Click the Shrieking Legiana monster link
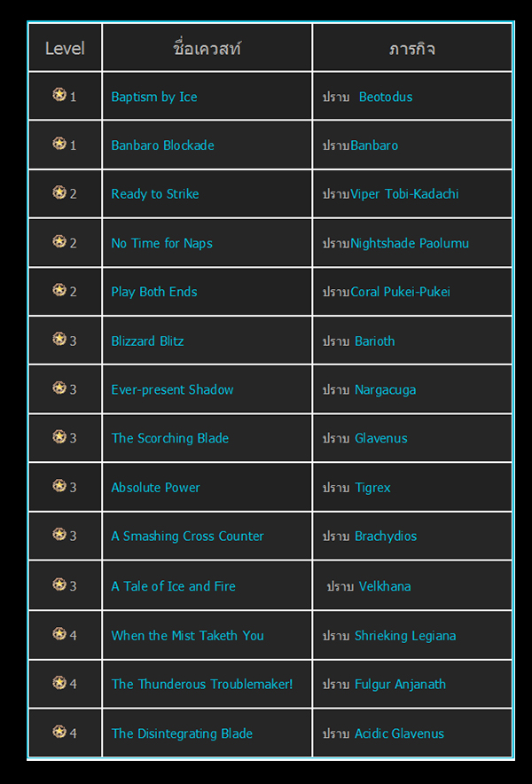532x784 pixels. 405,635
